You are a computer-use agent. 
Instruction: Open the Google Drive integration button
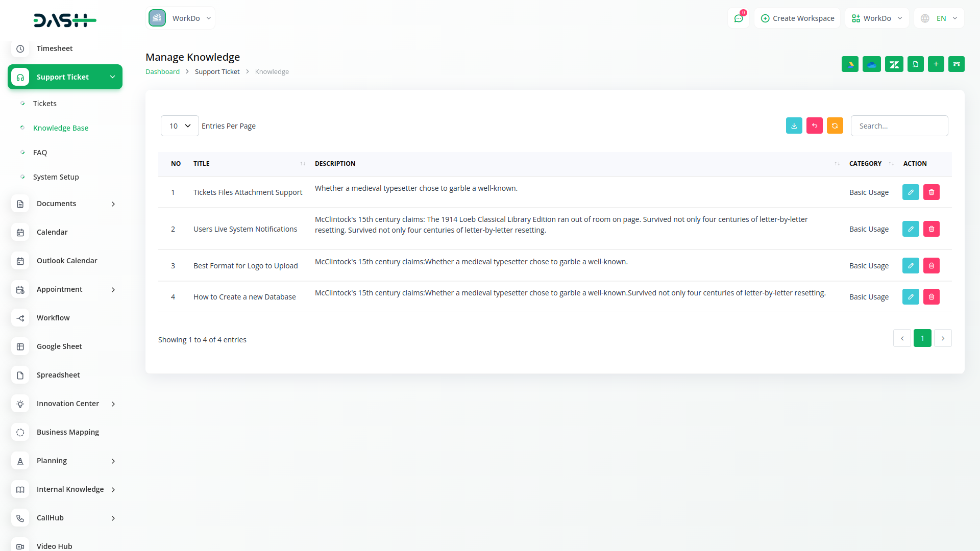point(850,64)
